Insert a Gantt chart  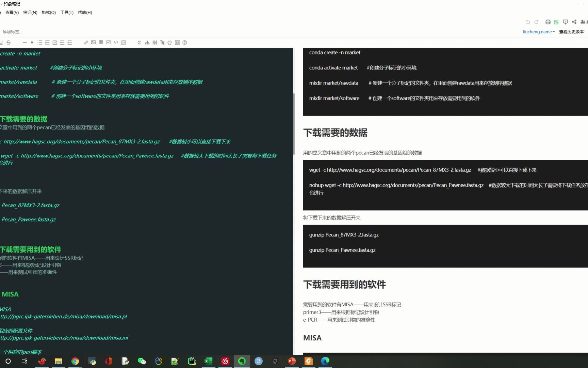click(x=162, y=43)
